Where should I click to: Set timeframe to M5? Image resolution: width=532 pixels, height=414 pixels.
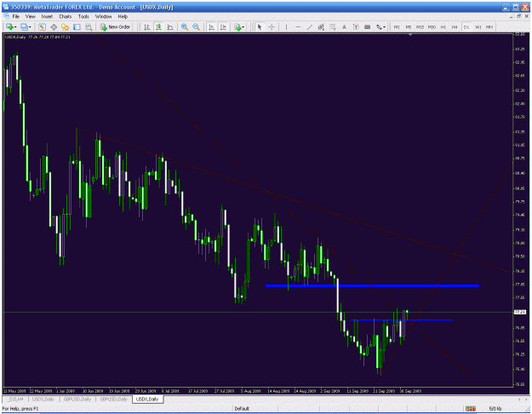point(409,26)
